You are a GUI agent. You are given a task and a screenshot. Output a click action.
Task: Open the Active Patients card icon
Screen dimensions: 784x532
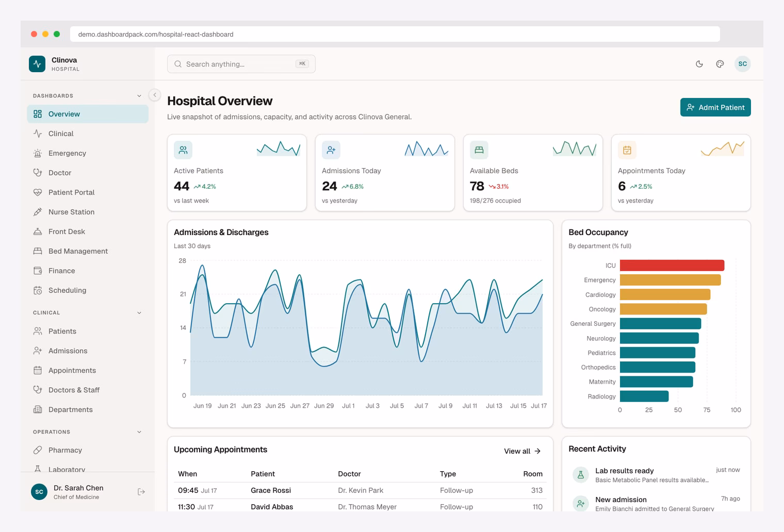tap(183, 150)
